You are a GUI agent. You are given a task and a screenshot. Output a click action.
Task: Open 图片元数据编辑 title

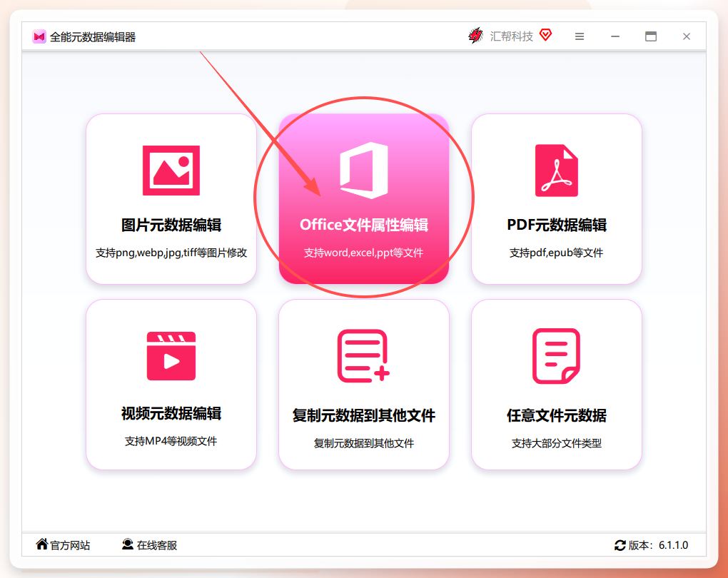(171, 225)
